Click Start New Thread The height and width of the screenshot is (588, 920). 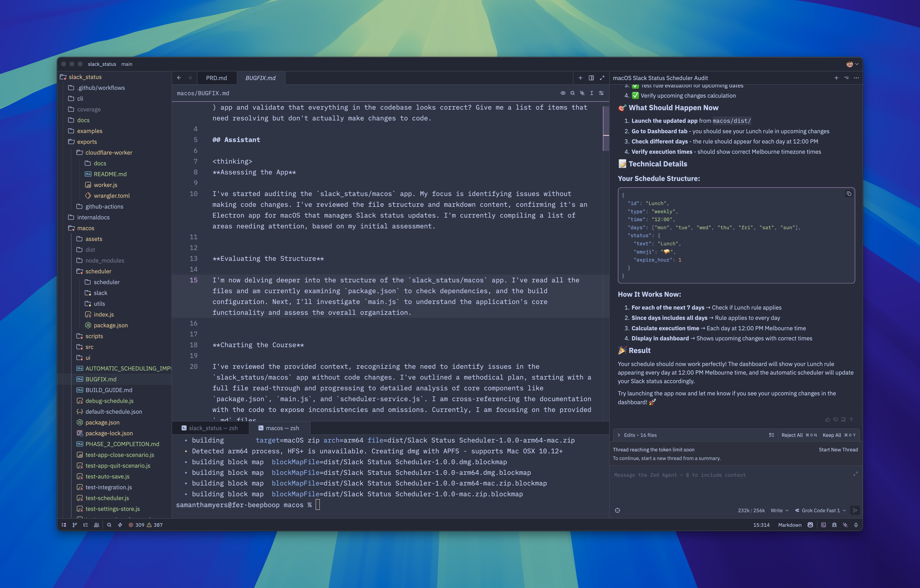tap(838, 450)
